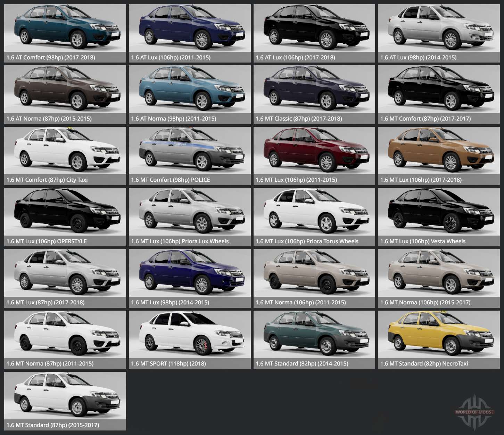Pick 1.6 MT Lux (106hp) Vesta Wheels variant
This screenshot has height=435, width=504.
(x=439, y=217)
